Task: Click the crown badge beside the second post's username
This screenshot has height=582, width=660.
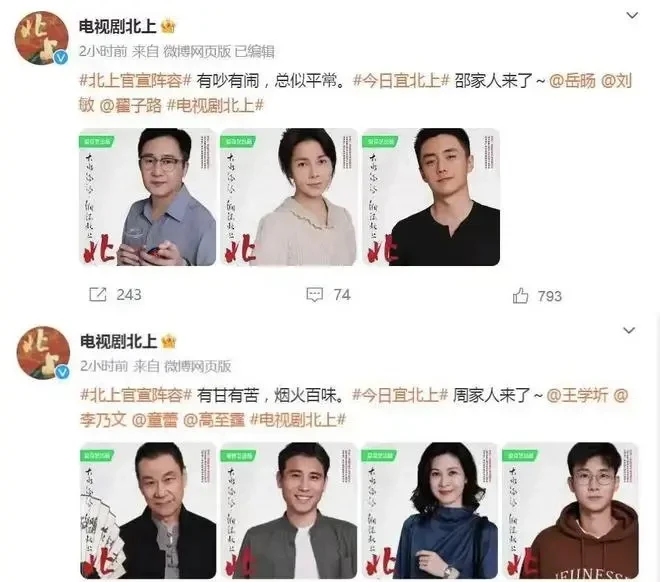Action: [168, 341]
